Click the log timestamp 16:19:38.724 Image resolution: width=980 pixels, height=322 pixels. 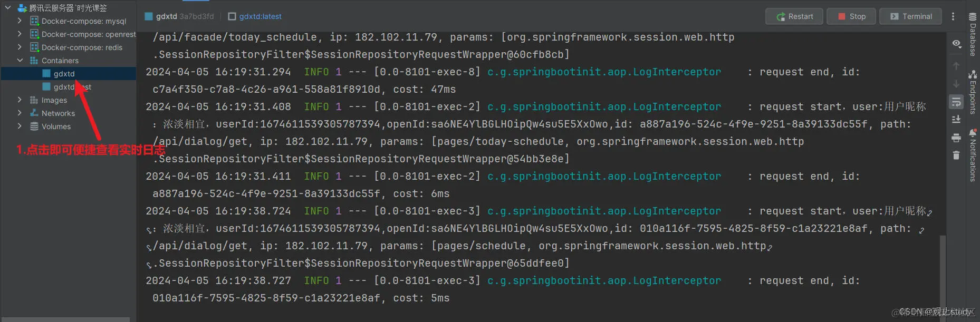click(253, 211)
